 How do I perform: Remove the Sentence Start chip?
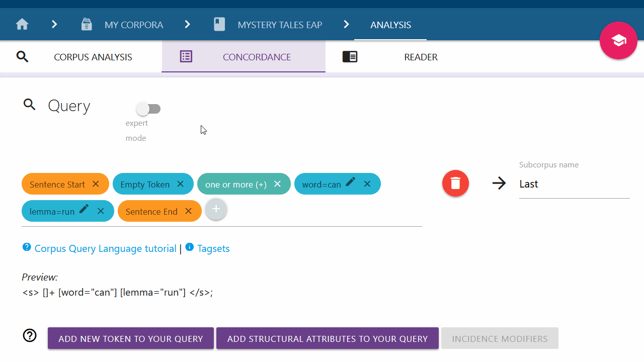point(96,184)
